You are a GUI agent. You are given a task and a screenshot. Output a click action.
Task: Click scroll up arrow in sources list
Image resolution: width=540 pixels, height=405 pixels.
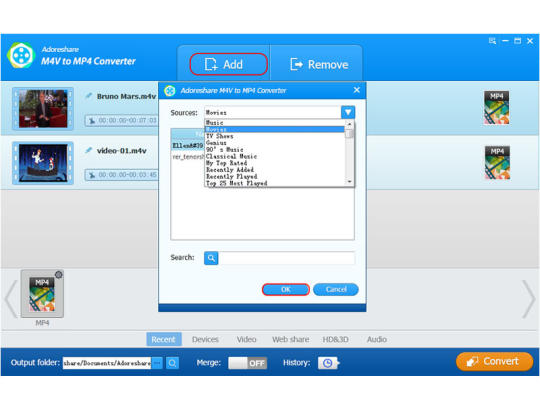(349, 123)
